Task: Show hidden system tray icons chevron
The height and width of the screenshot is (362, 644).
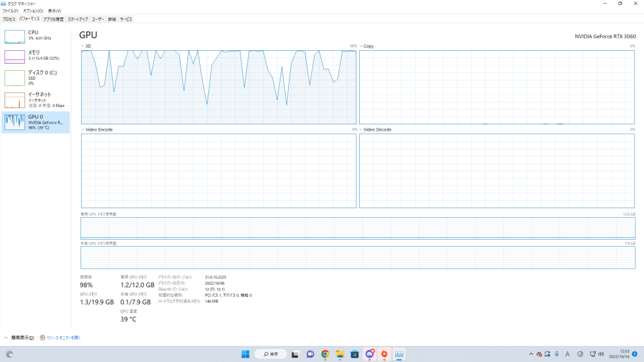Action: tap(531, 354)
